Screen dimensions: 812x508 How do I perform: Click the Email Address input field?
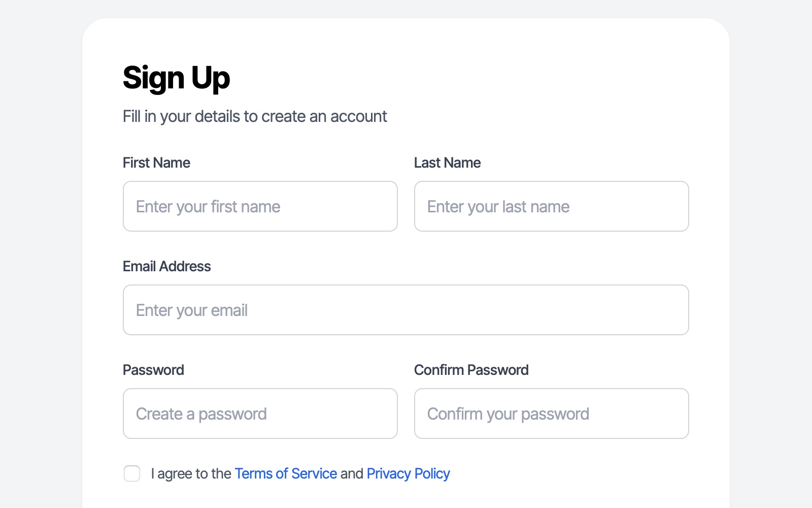click(405, 310)
